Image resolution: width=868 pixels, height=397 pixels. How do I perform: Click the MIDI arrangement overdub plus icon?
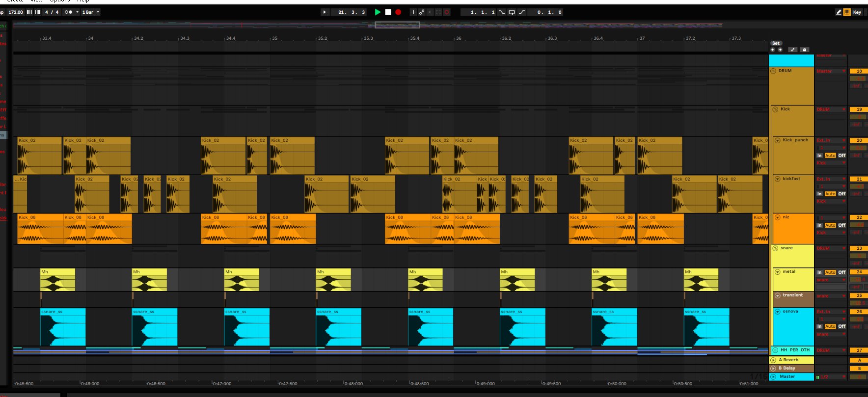tap(413, 12)
